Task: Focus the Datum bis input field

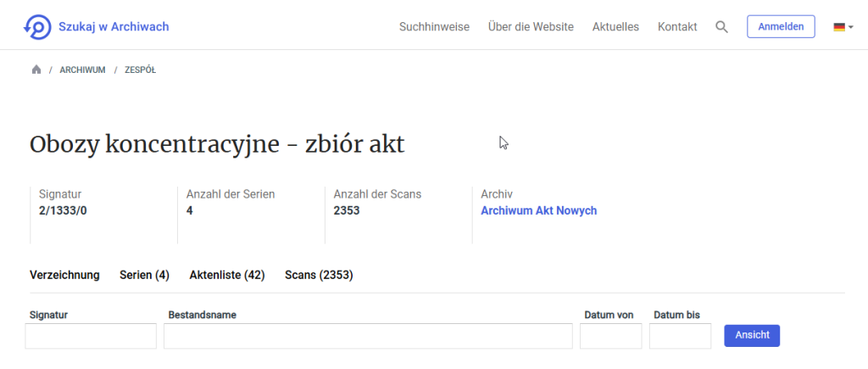Action: point(680,336)
